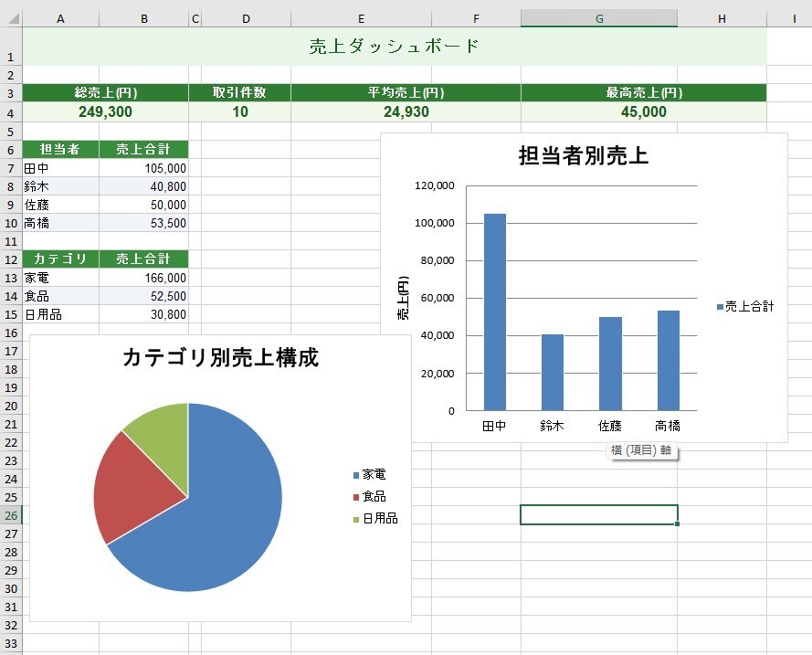Select the cell showing 249,300

[106, 111]
